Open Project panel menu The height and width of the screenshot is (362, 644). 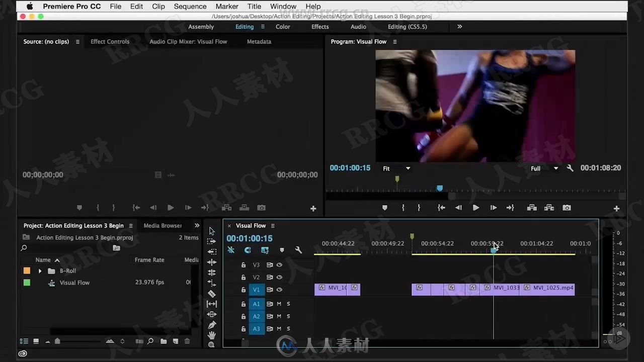[x=131, y=226]
